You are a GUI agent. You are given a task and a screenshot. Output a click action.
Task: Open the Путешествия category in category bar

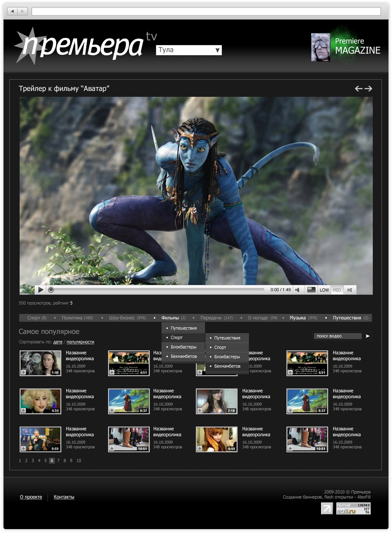350,318
